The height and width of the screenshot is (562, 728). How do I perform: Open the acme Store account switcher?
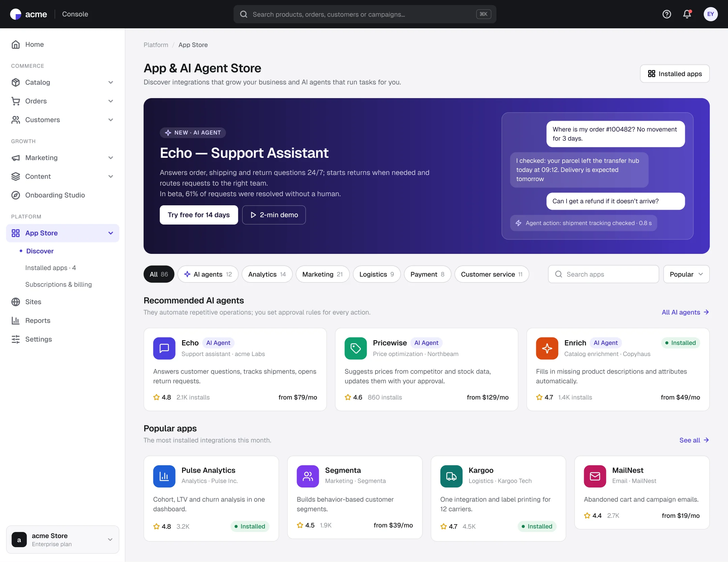click(x=63, y=539)
